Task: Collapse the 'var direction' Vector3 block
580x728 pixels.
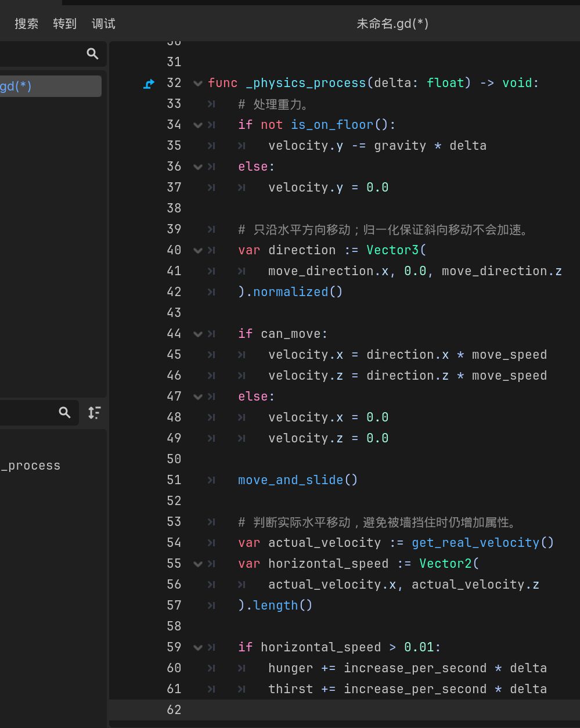Action: 197,250
